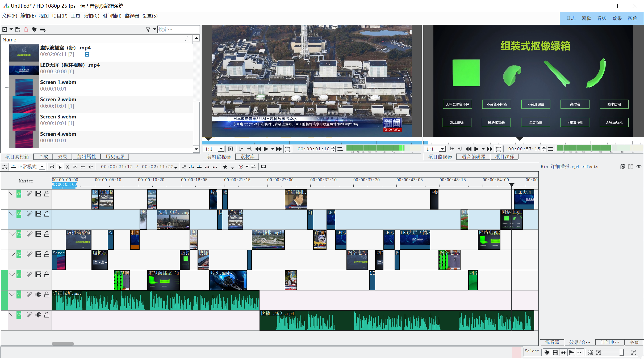Collapse the A1 track chevron
The width and height of the screenshot is (644, 359).
[x=12, y=294]
